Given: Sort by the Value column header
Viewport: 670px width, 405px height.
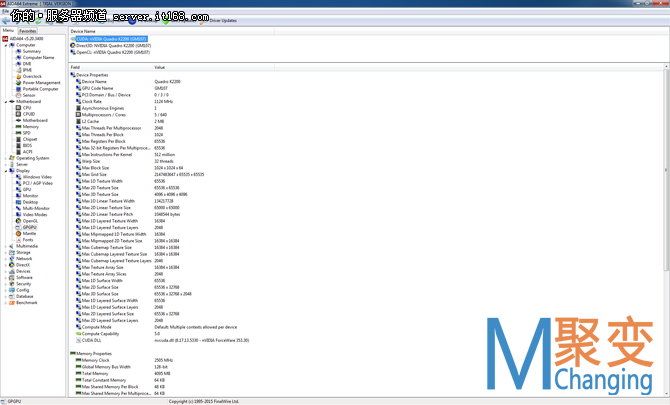Looking at the screenshot, I should coord(213,67).
